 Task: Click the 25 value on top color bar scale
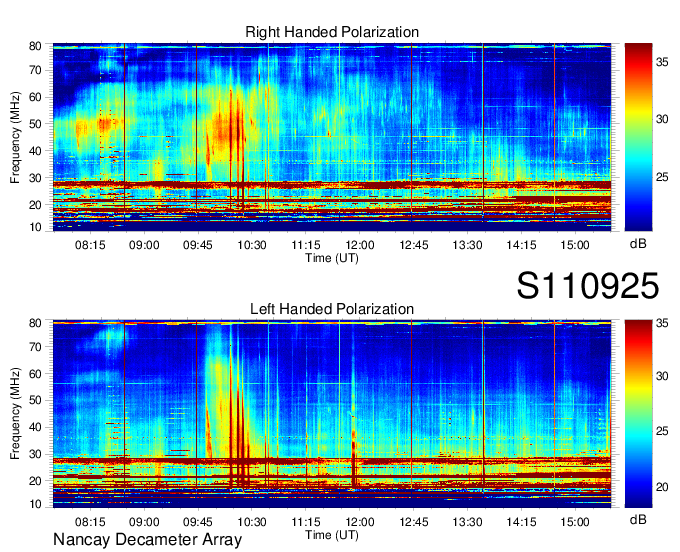click(x=662, y=177)
